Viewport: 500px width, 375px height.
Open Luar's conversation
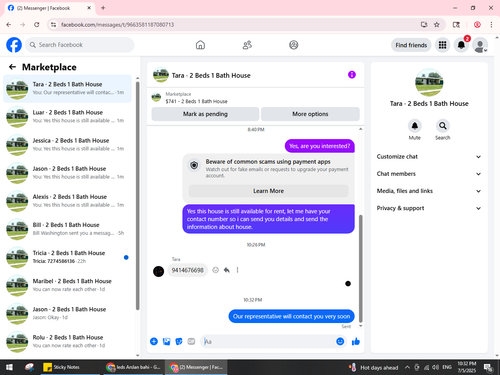pyautogui.click(x=67, y=117)
